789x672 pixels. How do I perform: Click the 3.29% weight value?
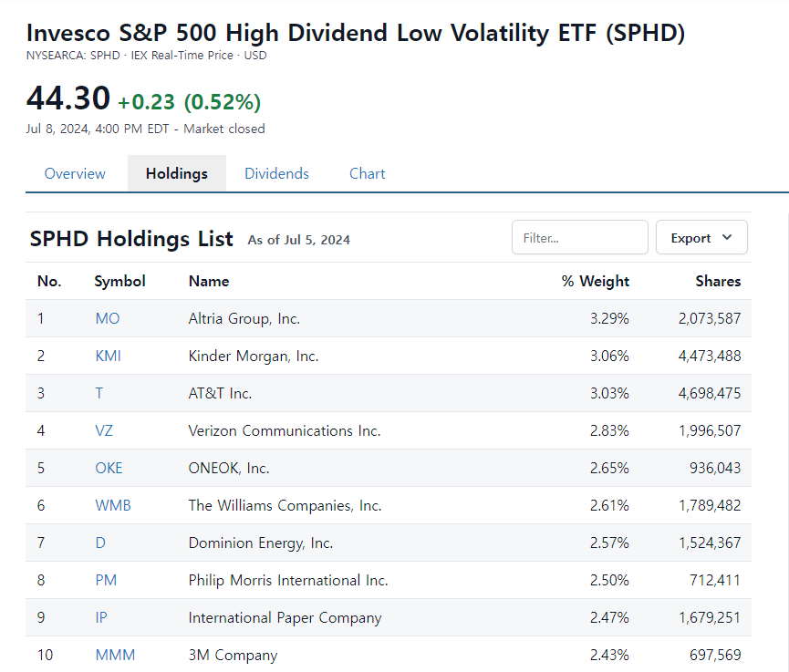point(609,318)
